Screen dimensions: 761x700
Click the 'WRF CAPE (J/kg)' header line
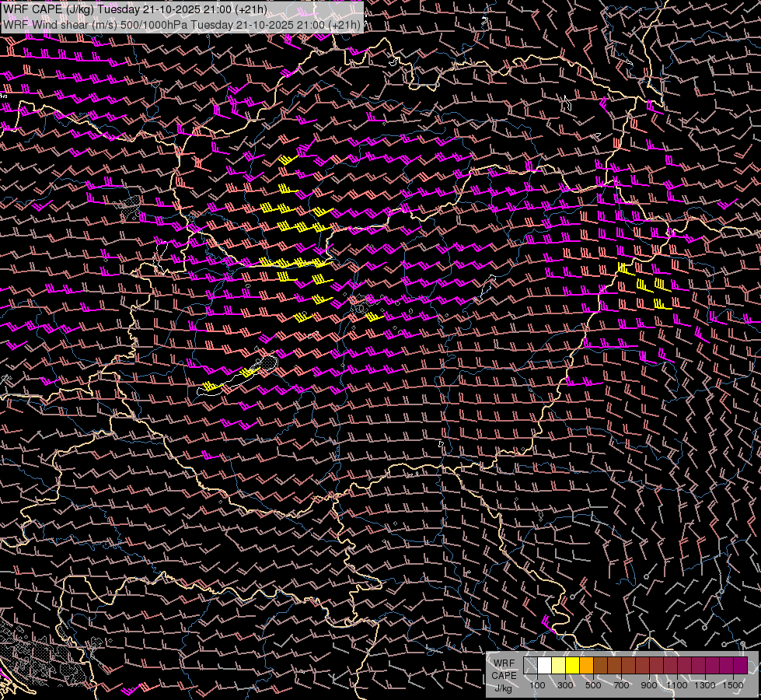[x=135, y=9]
